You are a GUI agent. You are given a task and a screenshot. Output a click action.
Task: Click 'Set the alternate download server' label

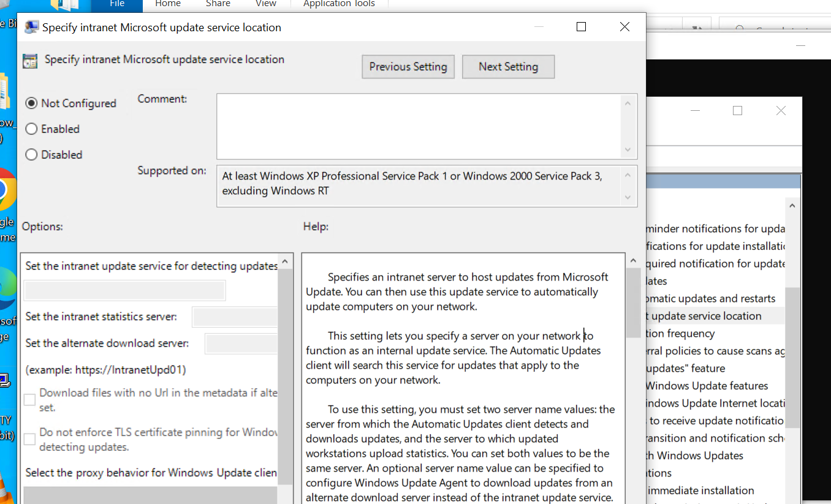tap(107, 343)
